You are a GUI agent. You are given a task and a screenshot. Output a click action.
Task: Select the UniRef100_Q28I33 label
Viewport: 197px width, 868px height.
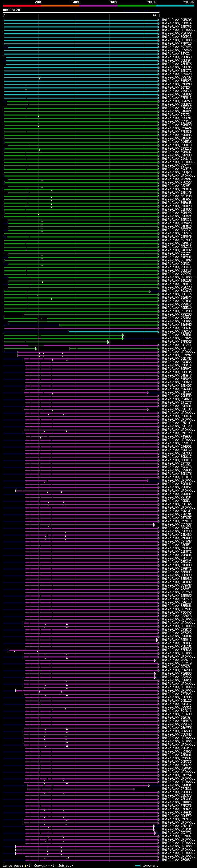click(x=177, y=410)
